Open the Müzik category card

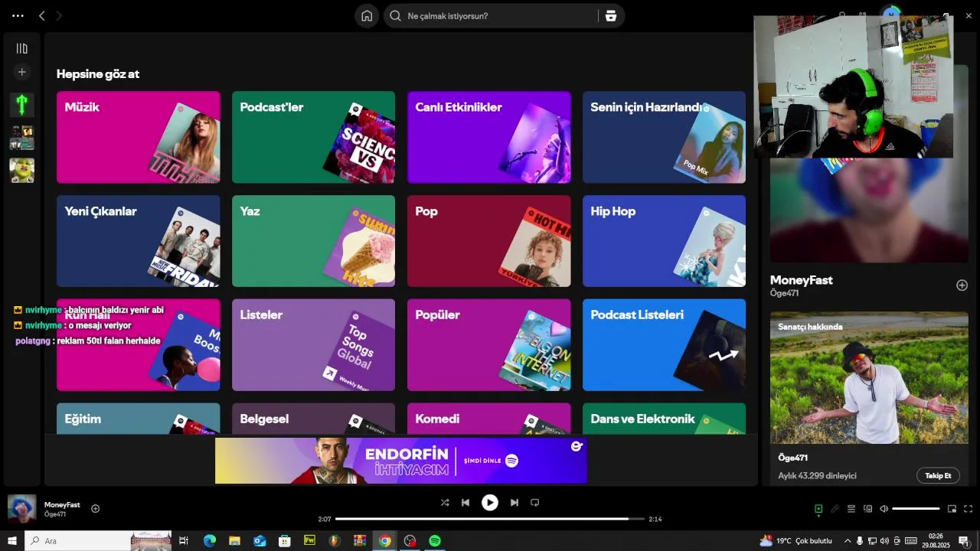point(139,137)
